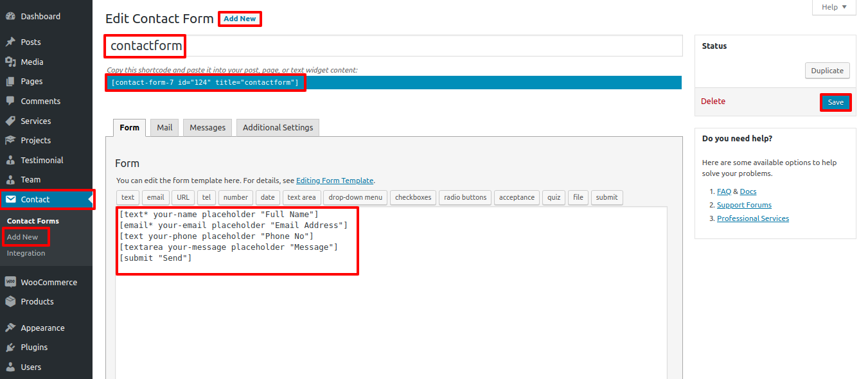The width and height of the screenshot is (868, 379).
Task: Click the Media library icon
Action: coord(10,62)
